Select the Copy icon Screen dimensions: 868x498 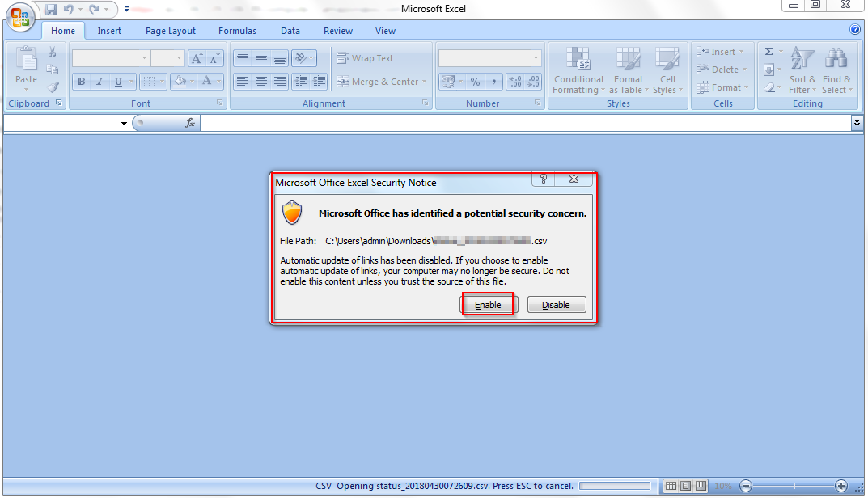coord(52,70)
